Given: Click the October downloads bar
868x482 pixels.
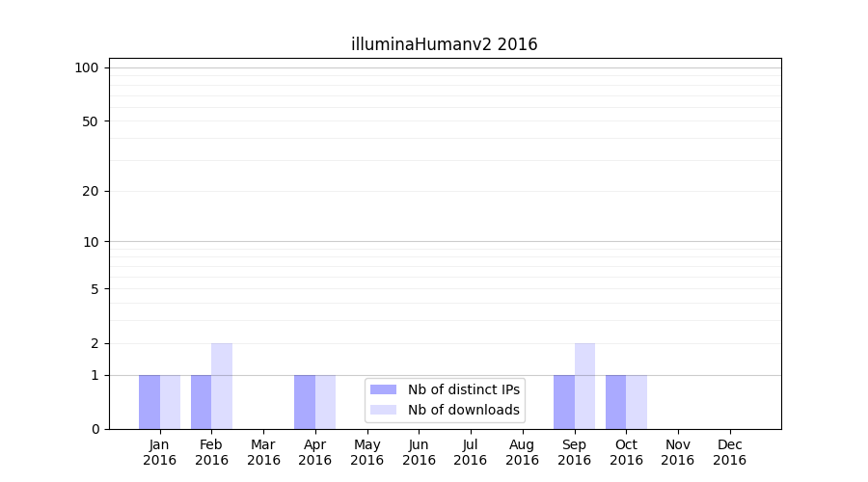Looking at the screenshot, I should [x=637, y=402].
